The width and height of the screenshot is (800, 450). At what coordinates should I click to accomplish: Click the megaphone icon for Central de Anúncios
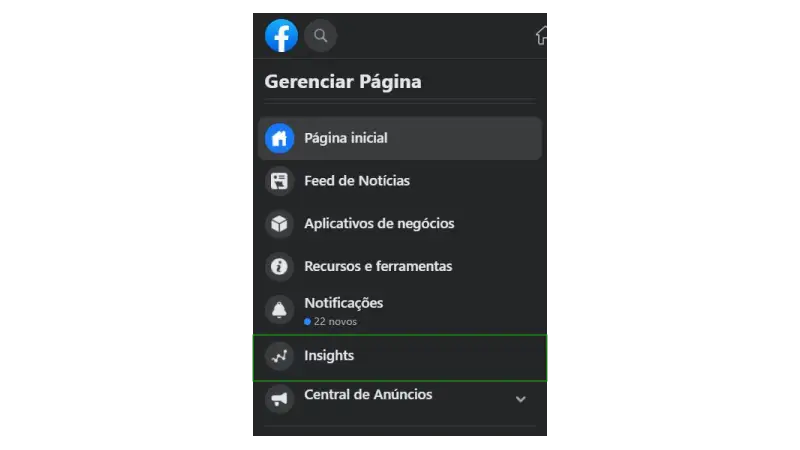(x=279, y=399)
